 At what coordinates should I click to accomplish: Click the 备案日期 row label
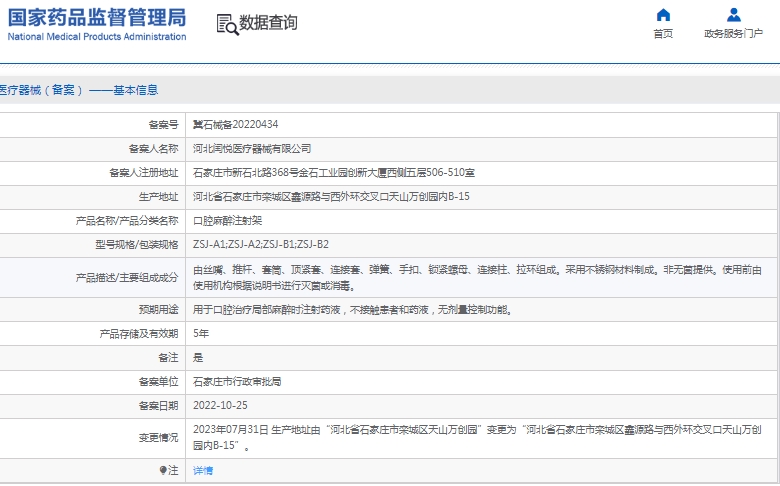(158, 405)
